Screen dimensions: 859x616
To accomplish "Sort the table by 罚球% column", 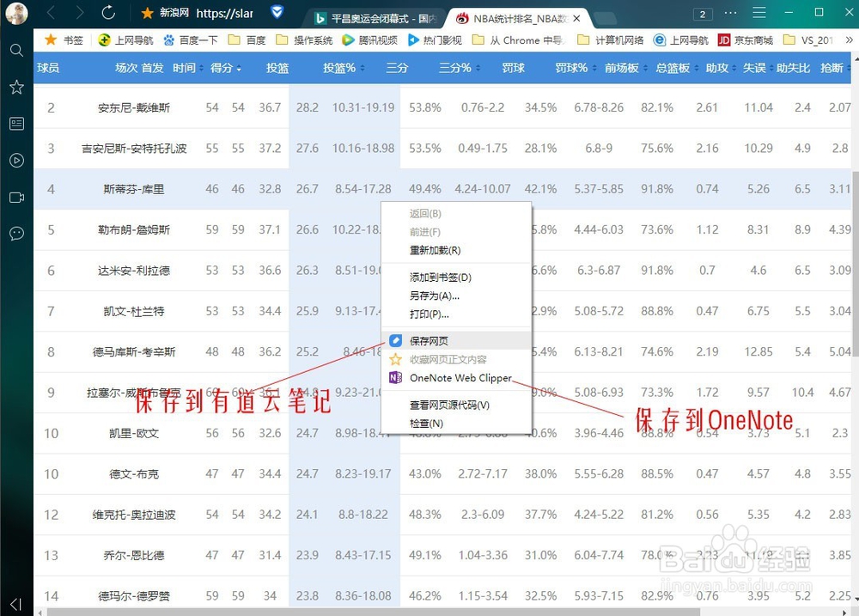I will coord(576,68).
